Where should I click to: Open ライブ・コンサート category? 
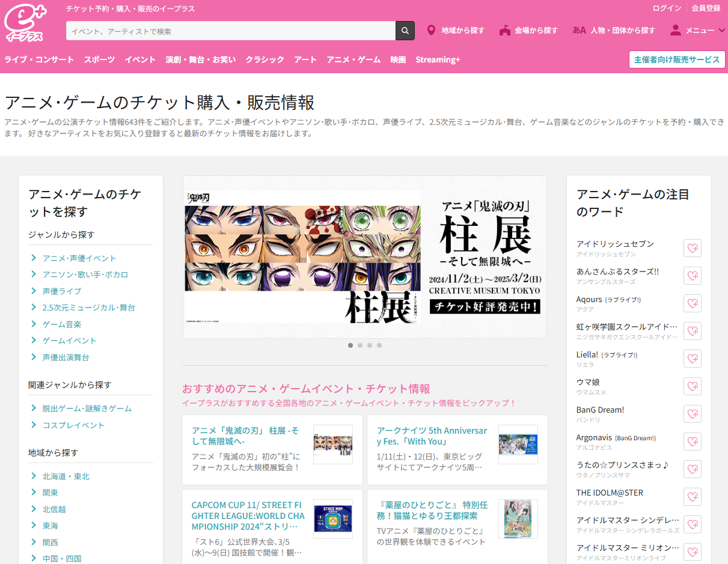pos(39,59)
